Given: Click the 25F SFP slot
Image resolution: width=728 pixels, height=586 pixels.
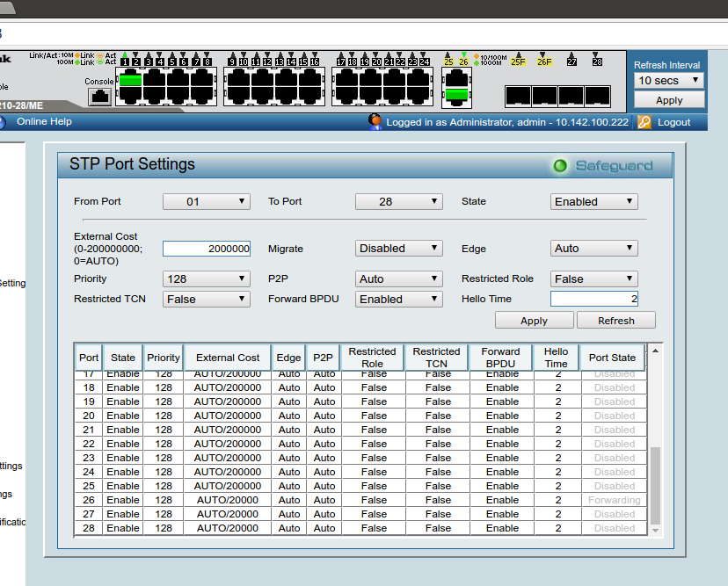Looking at the screenshot, I should point(518,96).
